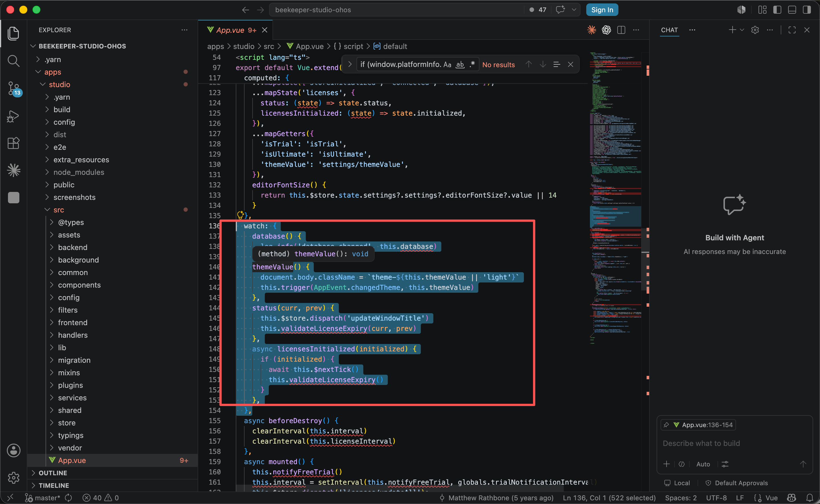Screen dimensions: 820x504
Task: Click the orange Claude icon in editor toolbar
Action: pyautogui.click(x=591, y=30)
